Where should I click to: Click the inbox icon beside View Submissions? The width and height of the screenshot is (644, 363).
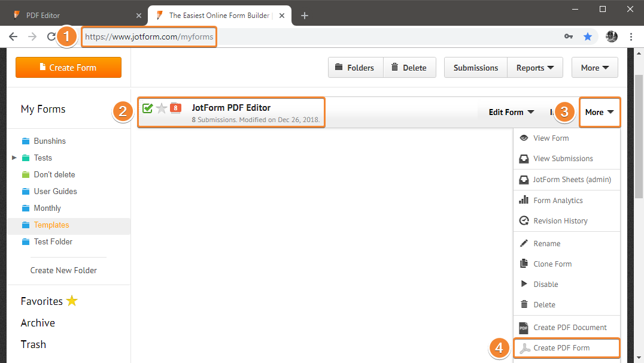[524, 159]
